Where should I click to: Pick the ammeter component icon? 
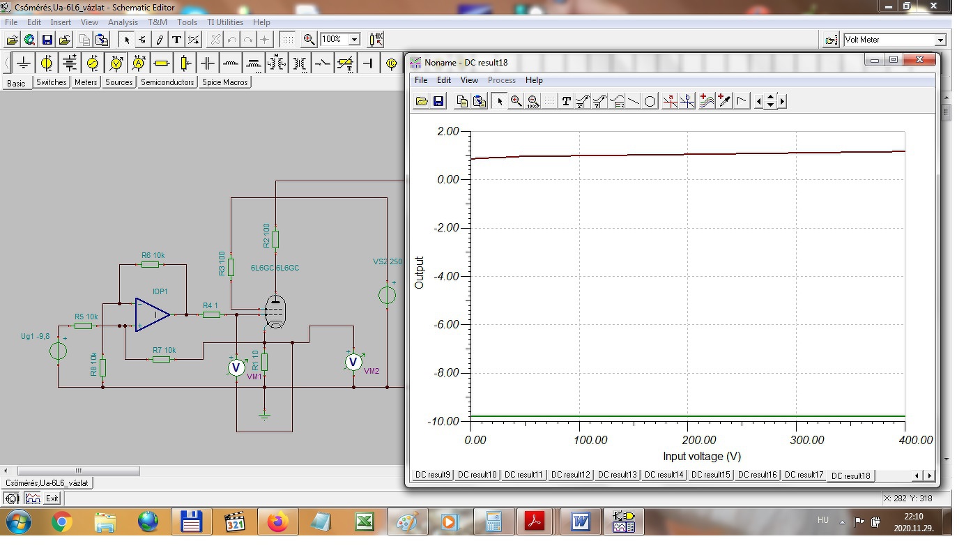pos(139,63)
